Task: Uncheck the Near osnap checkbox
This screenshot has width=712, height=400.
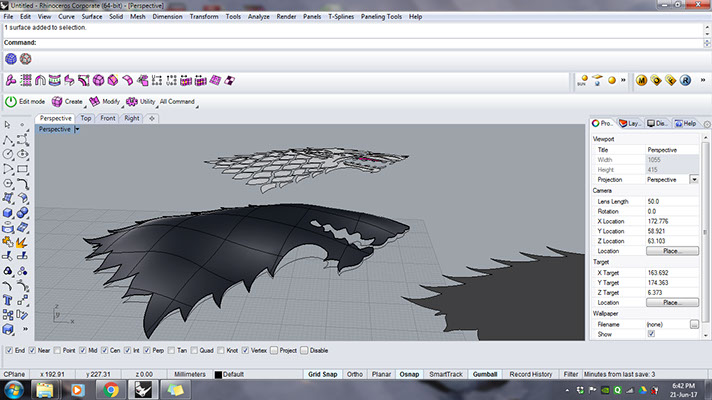Action: pos(32,351)
